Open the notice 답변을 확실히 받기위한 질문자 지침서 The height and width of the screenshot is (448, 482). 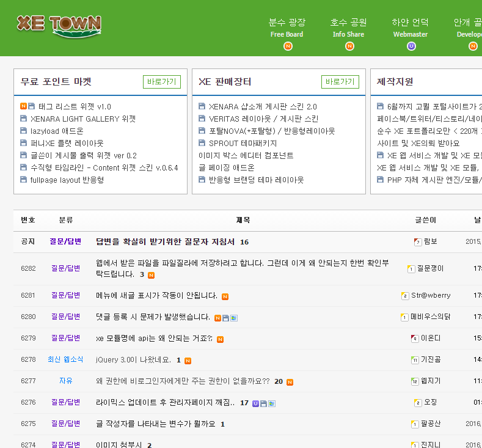pos(166,241)
